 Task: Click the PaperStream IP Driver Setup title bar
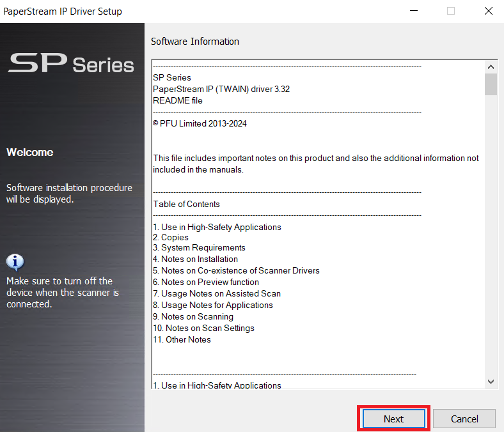pyautogui.click(x=192, y=11)
